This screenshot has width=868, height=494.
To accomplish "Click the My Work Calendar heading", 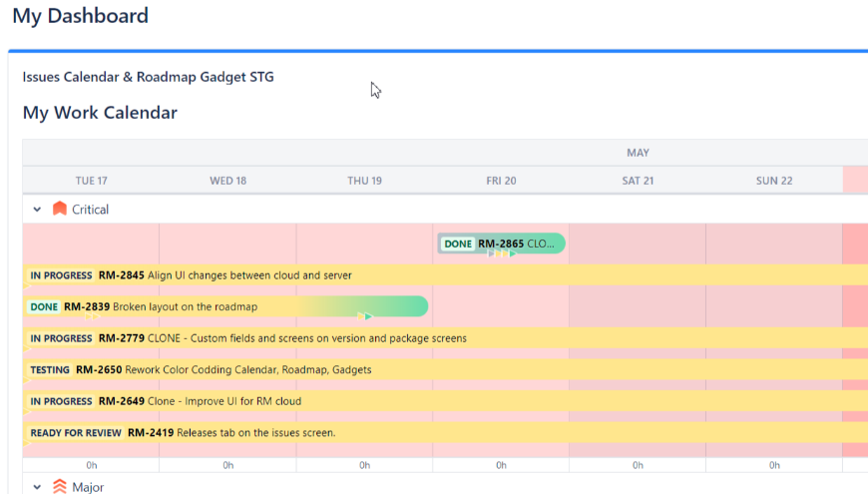I will (x=100, y=113).
